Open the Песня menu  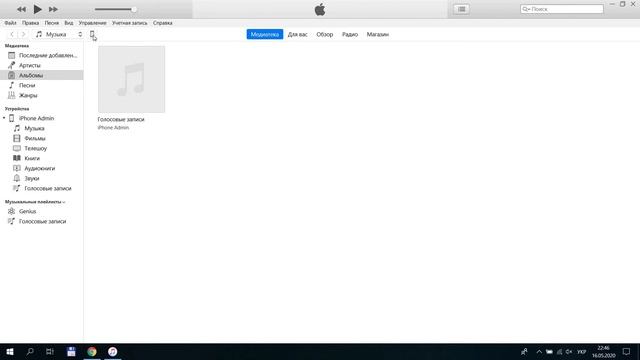click(52, 23)
